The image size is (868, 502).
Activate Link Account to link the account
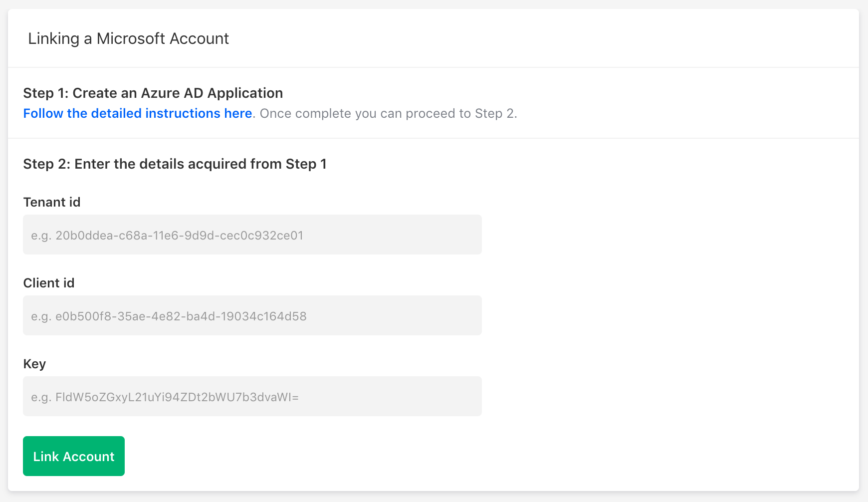pyautogui.click(x=73, y=456)
